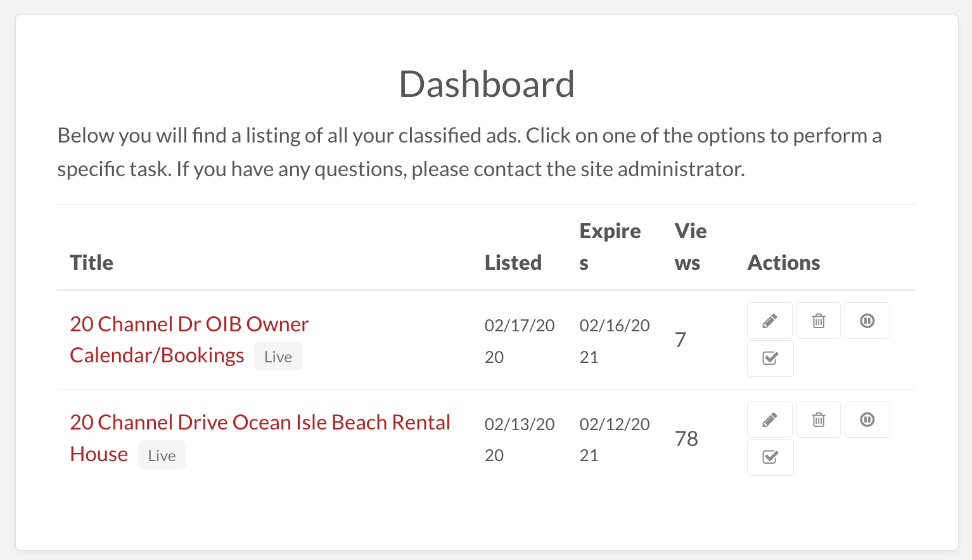The width and height of the screenshot is (972, 560).
Task: Click the Listed column header
Action: pyautogui.click(x=513, y=262)
